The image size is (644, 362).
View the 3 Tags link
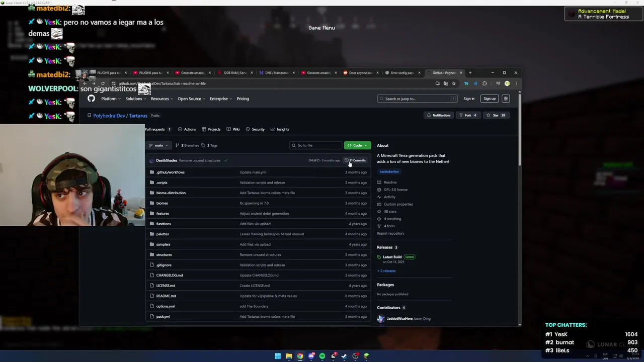pos(209,145)
